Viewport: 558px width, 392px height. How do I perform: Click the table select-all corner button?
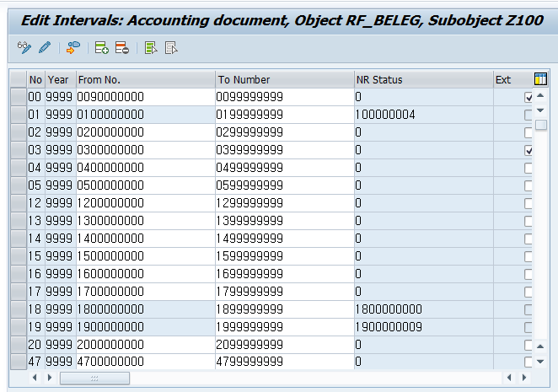click(x=19, y=79)
